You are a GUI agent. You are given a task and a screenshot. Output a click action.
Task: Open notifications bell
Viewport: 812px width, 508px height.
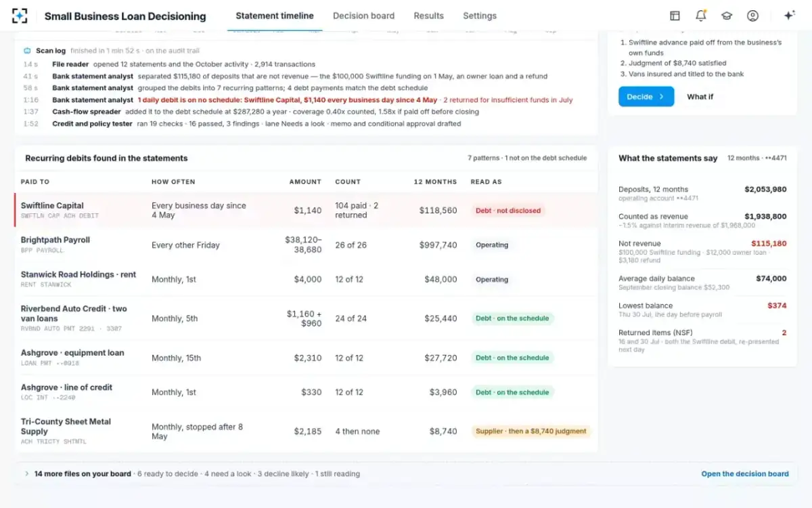pyautogui.click(x=700, y=16)
